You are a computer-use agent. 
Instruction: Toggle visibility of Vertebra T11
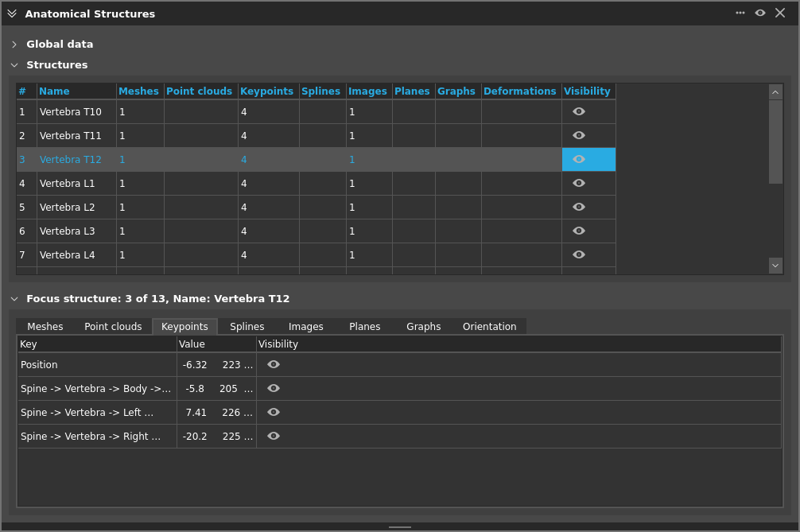579,135
